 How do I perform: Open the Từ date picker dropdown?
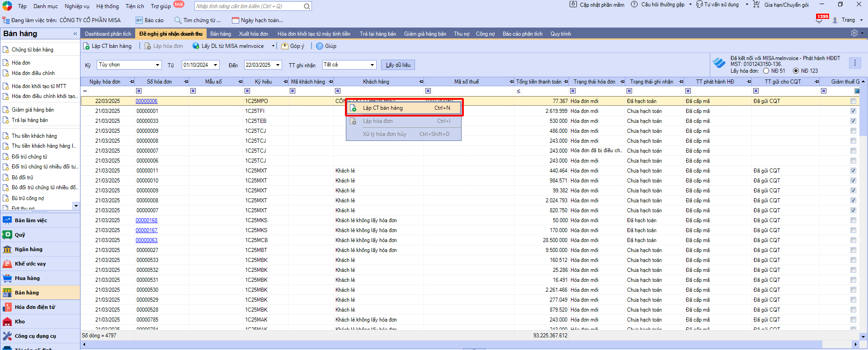pos(215,65)
